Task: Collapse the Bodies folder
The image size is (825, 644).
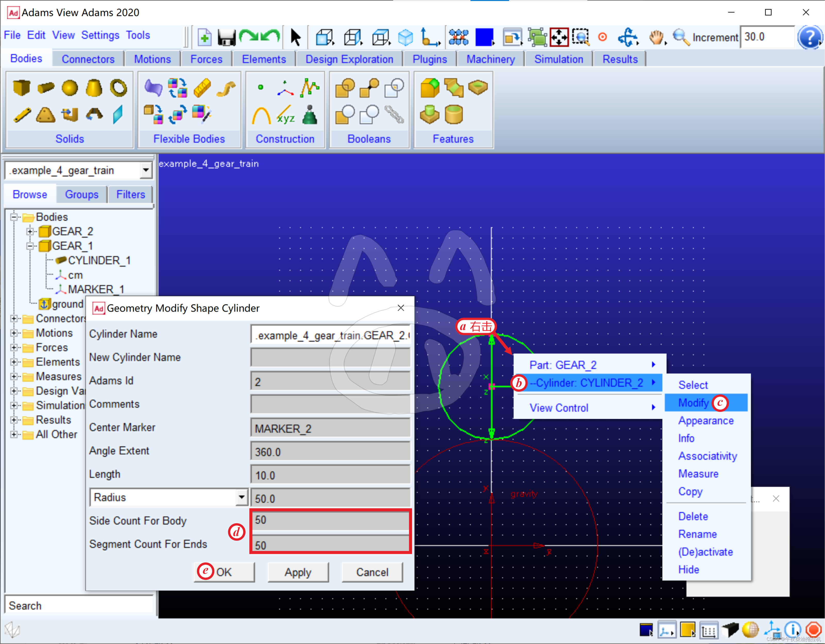Action: click(14, 217)
